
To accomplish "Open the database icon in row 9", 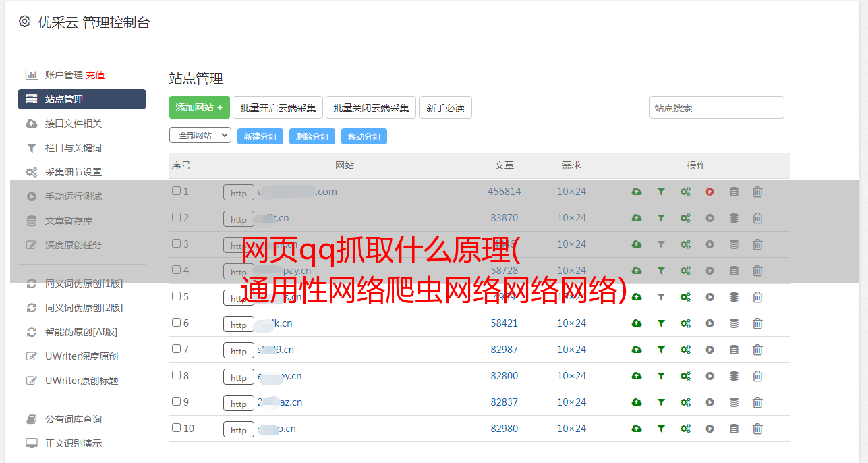I will click(x=734, y=402).
